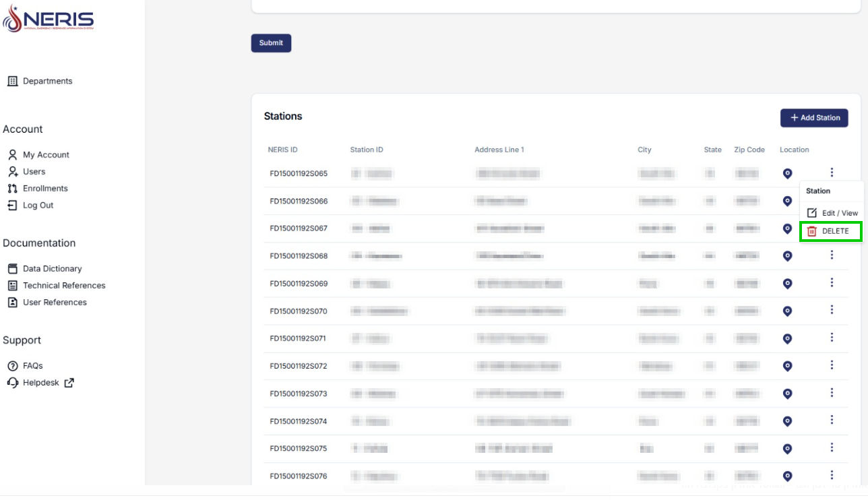This screenshot has width=868, height=500.
Task: Show map location for station FD15001192S075
Action: coord(787,449)
